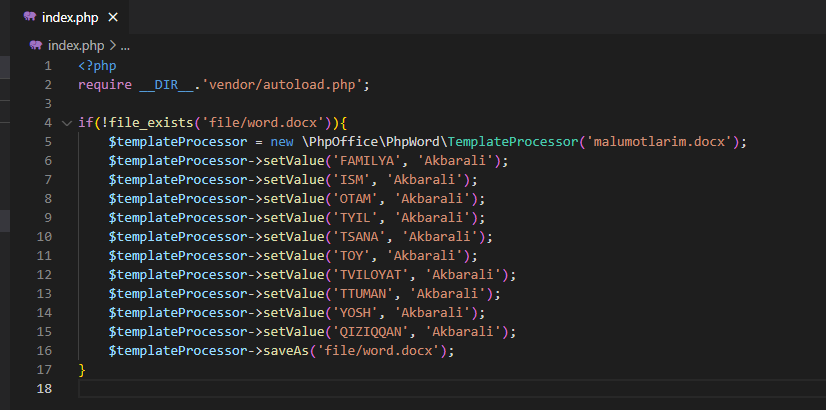The image size is (826, 410).
Task: Click the 'vendor/autoload.php' string on line 2
Action: (282, 85)
